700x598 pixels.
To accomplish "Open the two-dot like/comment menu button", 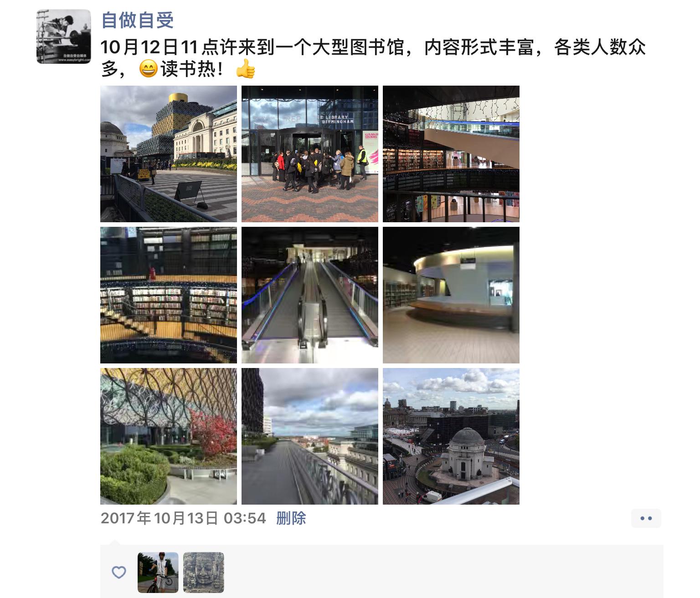I will [646, 518].
